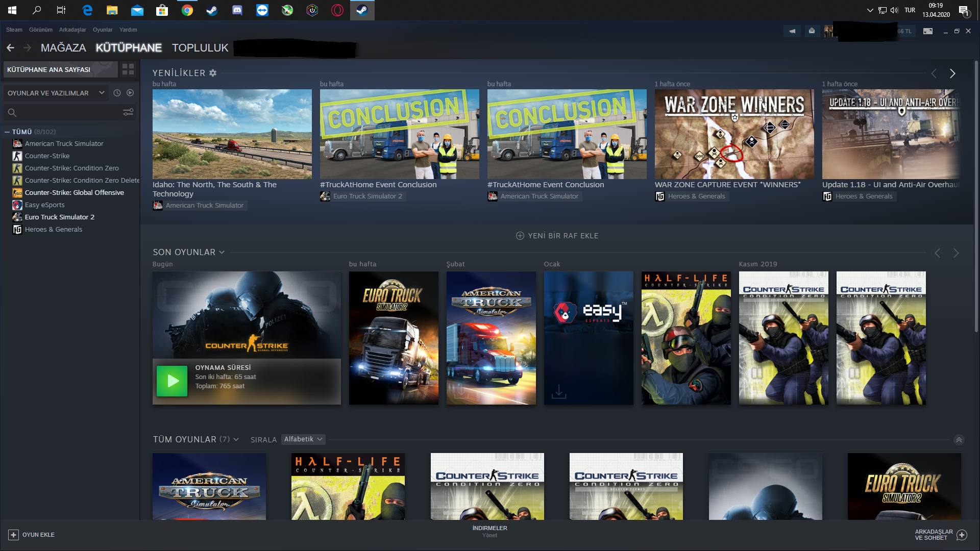The image size is (980, 551).
Task: Click the back navigation arrow
Action: pyautogui.click(x=10, y=47)
